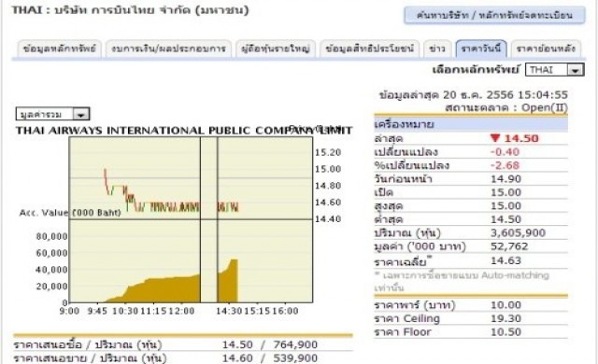The height and width of the screenshot is (364, 598).
Task: Click the Floor price 10.50
Action: [506, 332]
